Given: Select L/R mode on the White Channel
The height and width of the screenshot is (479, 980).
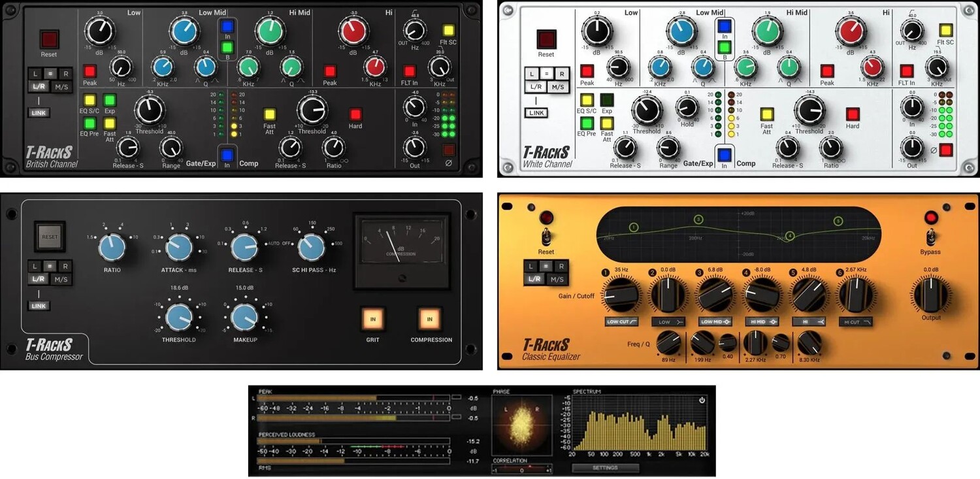Looking at the screenshot, I should coord(536,87).
